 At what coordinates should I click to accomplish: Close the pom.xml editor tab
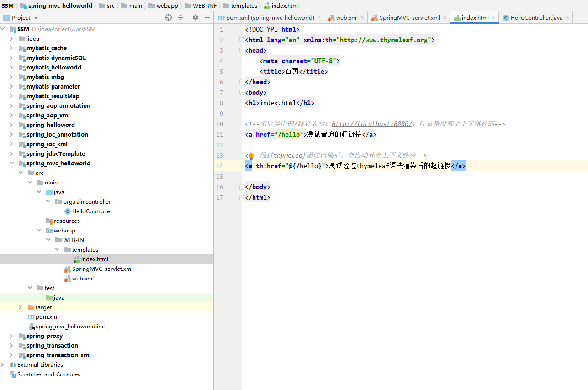pos(319,18)
